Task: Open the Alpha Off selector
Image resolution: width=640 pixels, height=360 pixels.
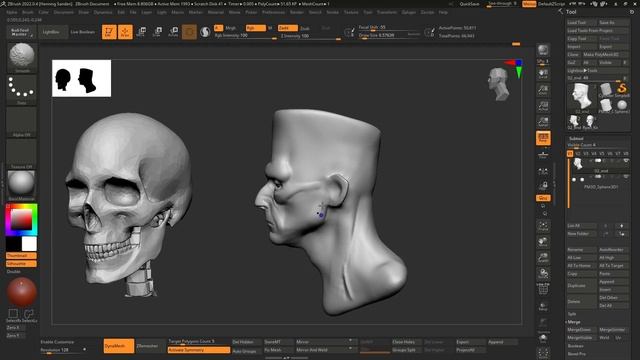Action: pyautogui.click(x=22, y=122)
